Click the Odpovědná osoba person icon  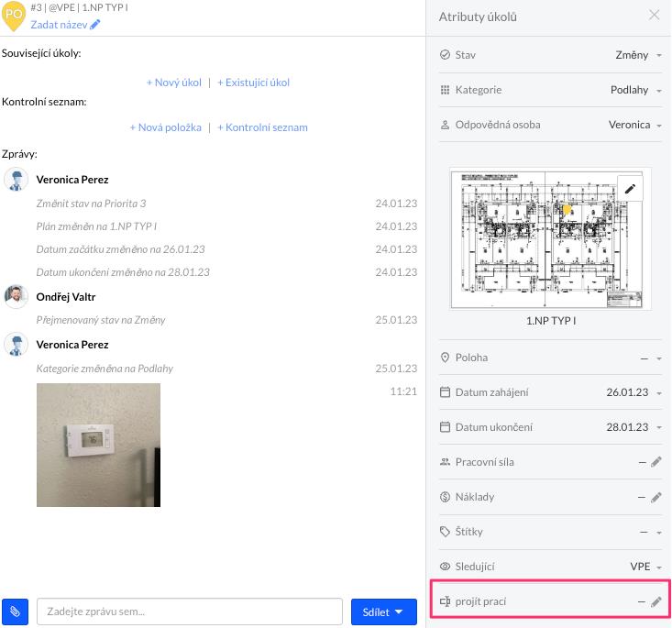click(x=445, y=125)
